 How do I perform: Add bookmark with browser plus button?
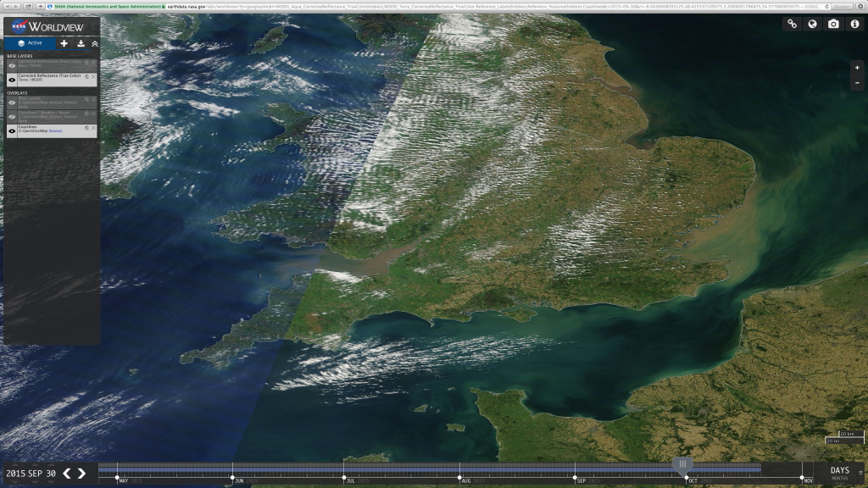tap(41, 6)
